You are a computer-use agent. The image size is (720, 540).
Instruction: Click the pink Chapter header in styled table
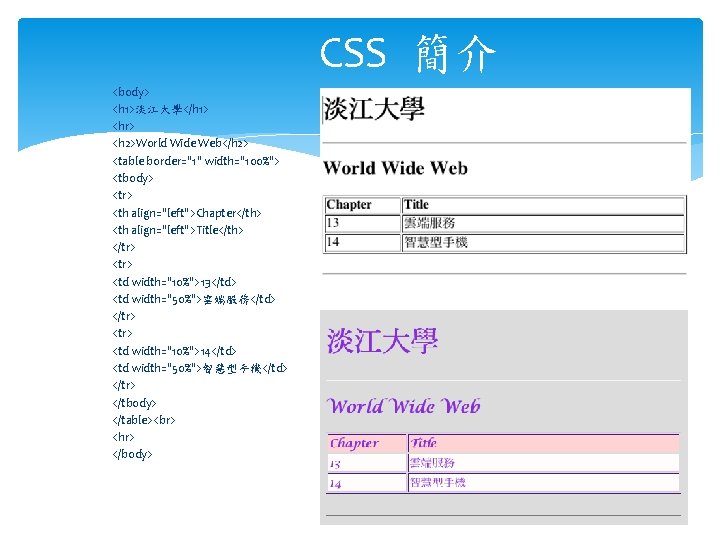tap(367, 444)
